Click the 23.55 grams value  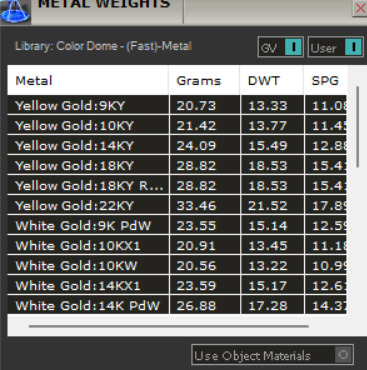[x=196, y=226]
